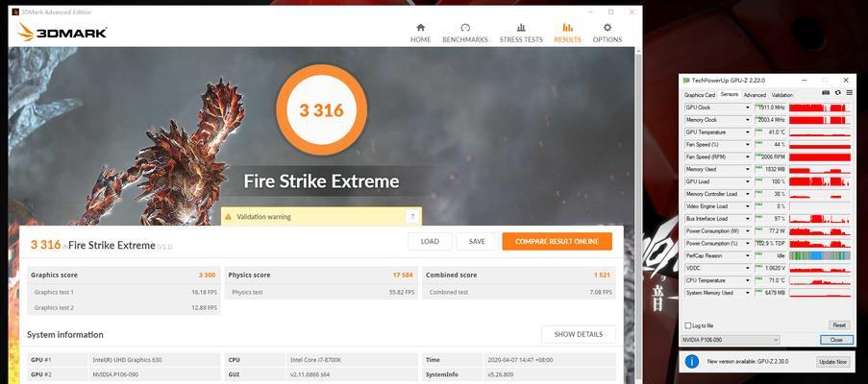This screenshot has width=868, height=384.
Task: Click the 3DMark logo
Action: click(62, 32)
